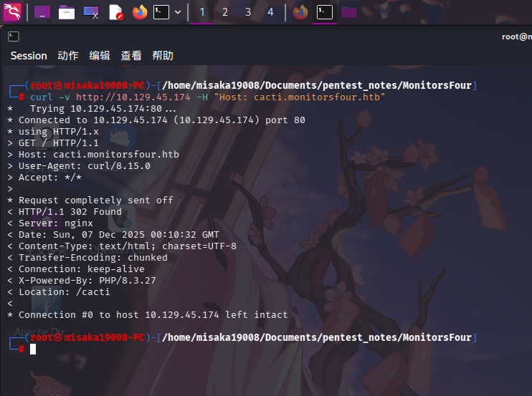Click the curl URL http://10.129.45.174
This screenshot has width=532, height=396.
pyautogui.click(x=133, y=97)
